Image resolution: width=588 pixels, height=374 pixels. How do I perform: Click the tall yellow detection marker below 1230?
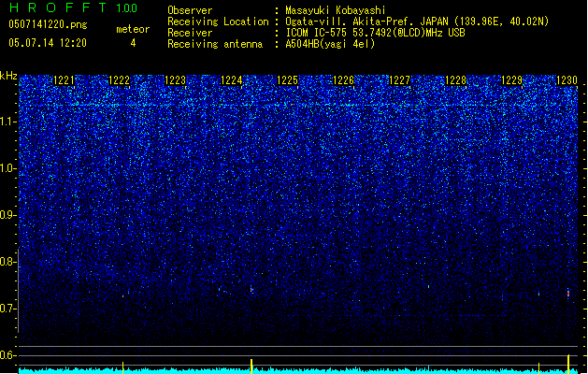(x=568, y=364)
